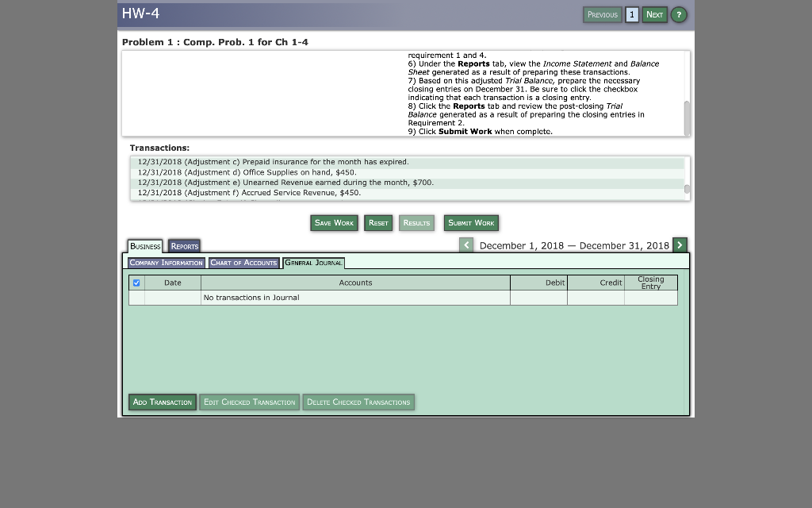Open the Chart of Accounts tab

[x=244, y=263]
